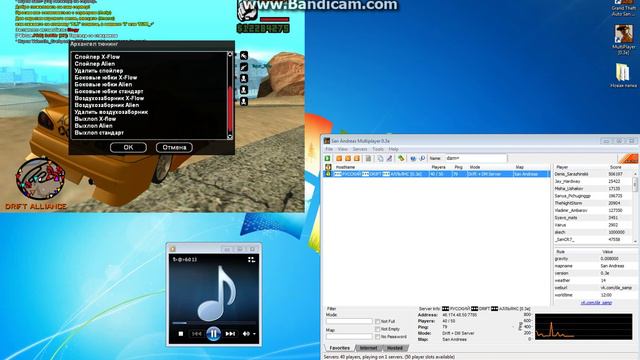Select Выхлоп Alien in tuning list
The width and height of the screenshot is (640, 360).
point(93,126)
